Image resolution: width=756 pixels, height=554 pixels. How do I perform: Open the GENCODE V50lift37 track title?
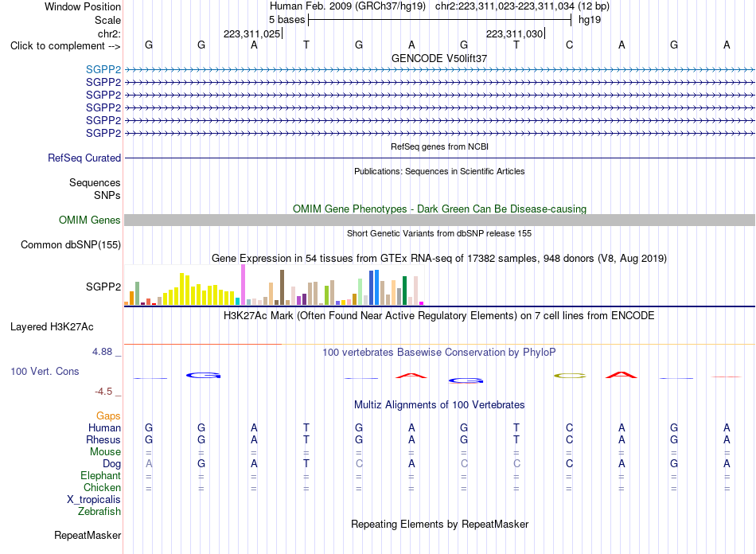pos(439,58)
